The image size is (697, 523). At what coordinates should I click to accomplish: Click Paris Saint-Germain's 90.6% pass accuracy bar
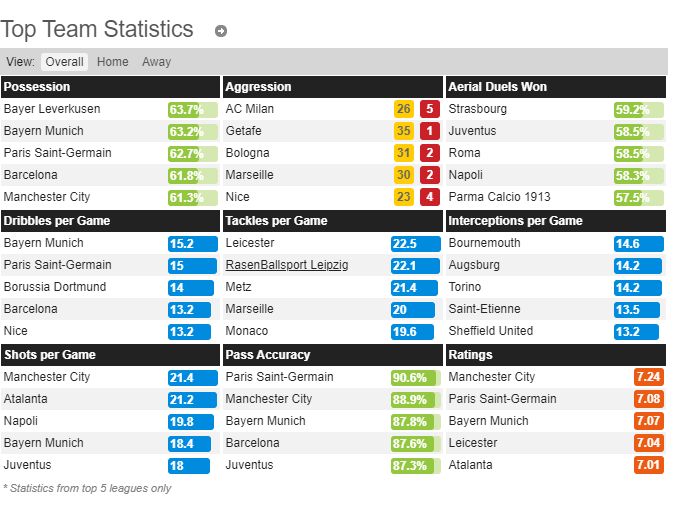coord(414,377)
